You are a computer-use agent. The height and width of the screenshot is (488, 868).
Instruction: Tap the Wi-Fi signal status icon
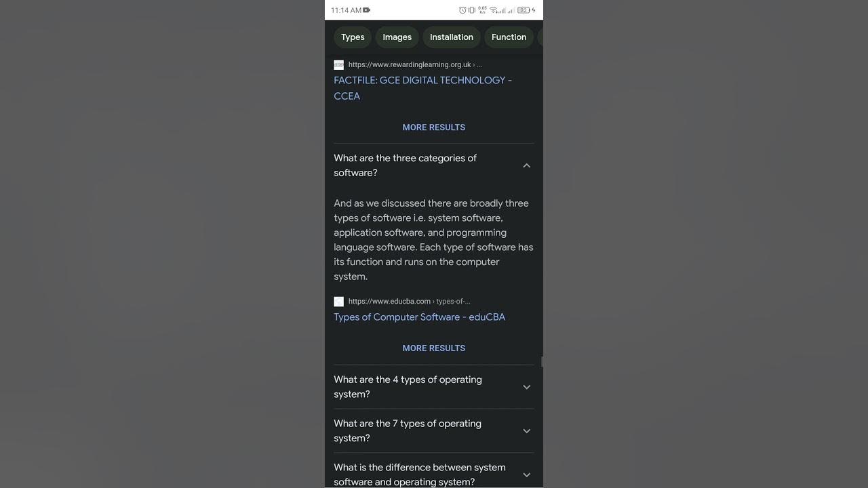pyautogui.click(x=494, y=10)
